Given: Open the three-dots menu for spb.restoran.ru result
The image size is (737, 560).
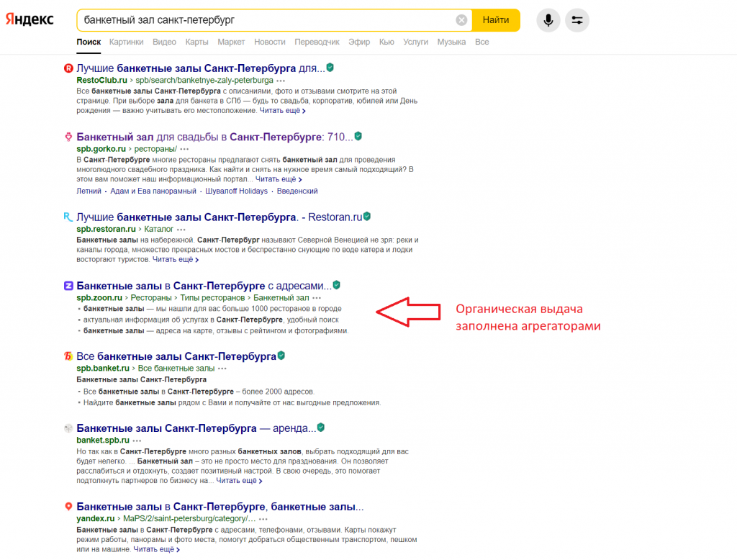Looking at the screenshot, I should click(x=181, y=230).
